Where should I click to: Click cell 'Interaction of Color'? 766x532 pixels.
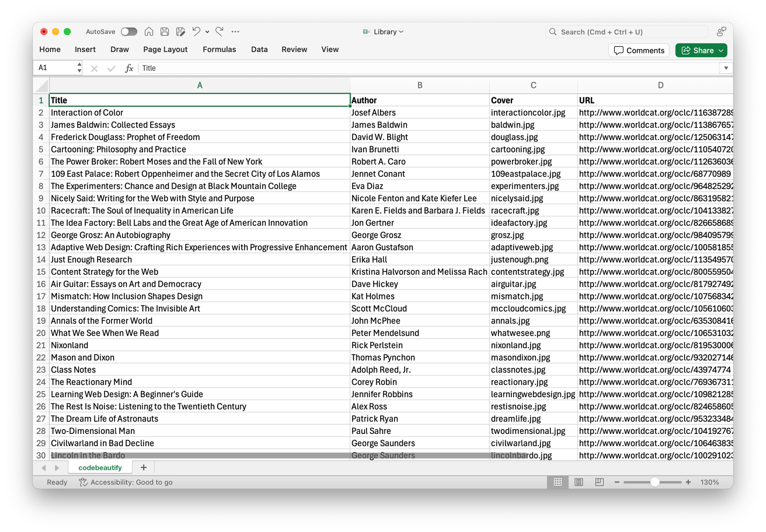click(199, 113)
